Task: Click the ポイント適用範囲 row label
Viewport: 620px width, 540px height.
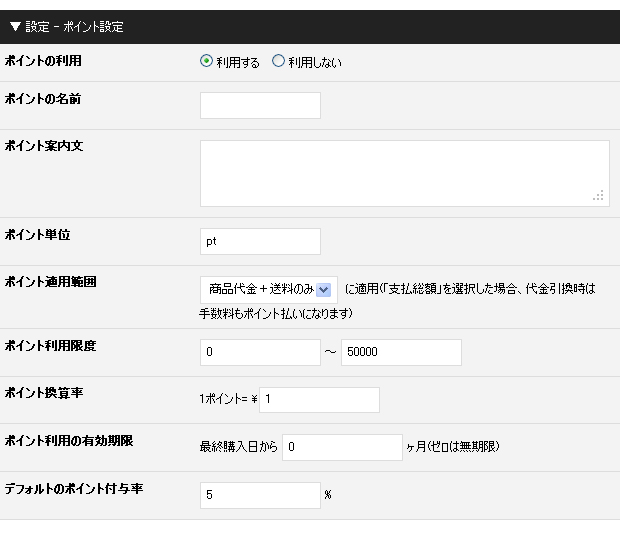Action: click(50, 282)
